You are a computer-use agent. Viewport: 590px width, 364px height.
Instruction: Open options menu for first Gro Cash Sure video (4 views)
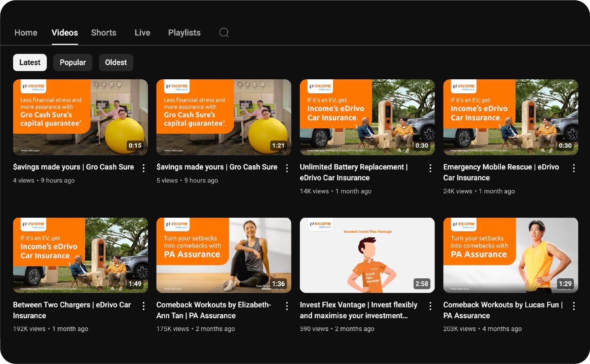pyautogui.click(x=143, y=168)
